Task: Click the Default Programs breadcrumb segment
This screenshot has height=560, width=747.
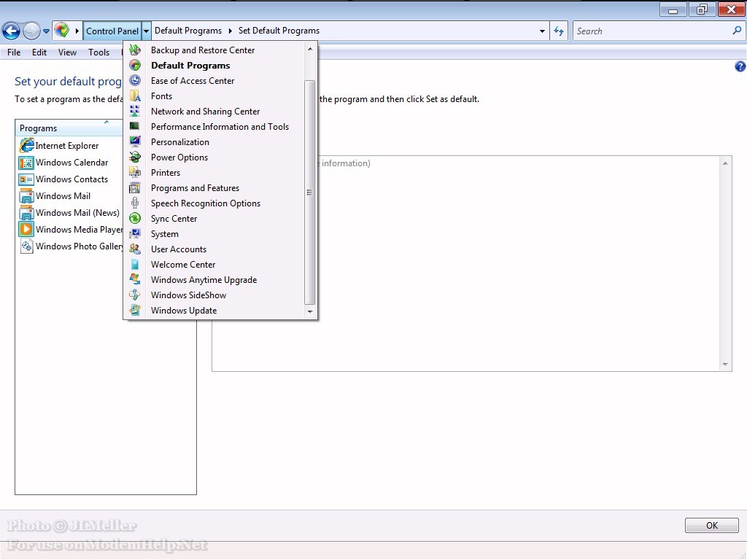Action: (x=188, y=31)
